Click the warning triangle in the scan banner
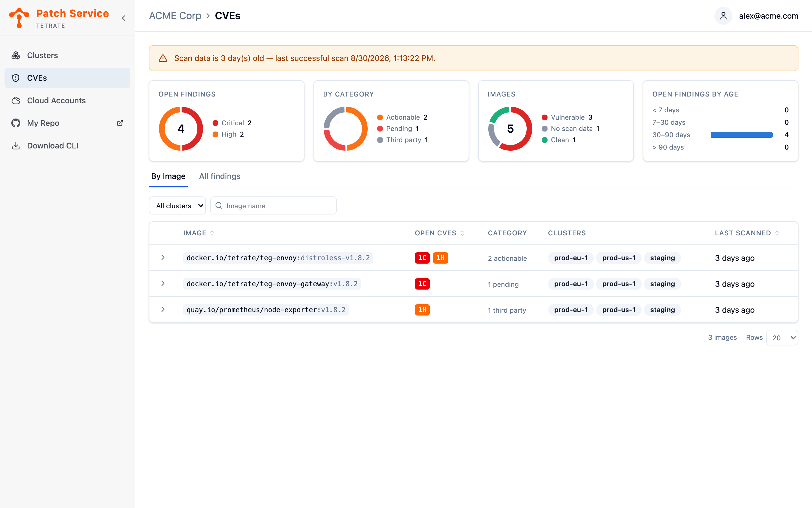The width and height of the screenshot is (812, 508). [x=163, y=58]
